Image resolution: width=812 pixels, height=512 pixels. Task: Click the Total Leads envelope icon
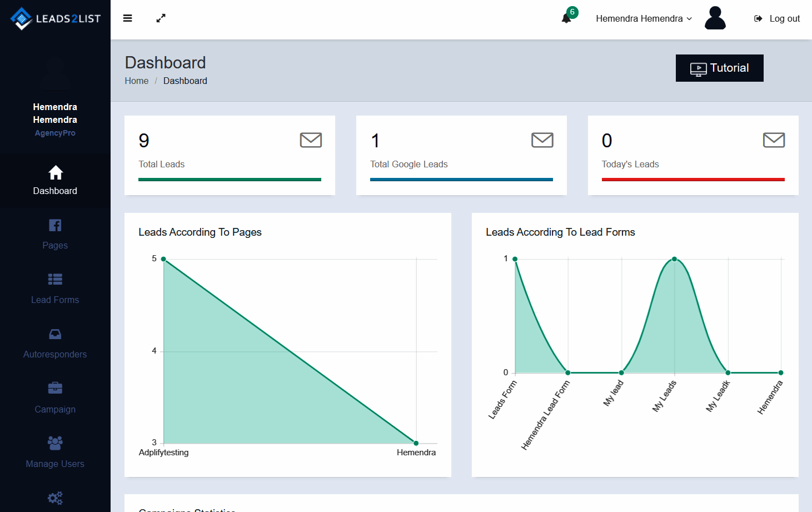coord(311,140)
